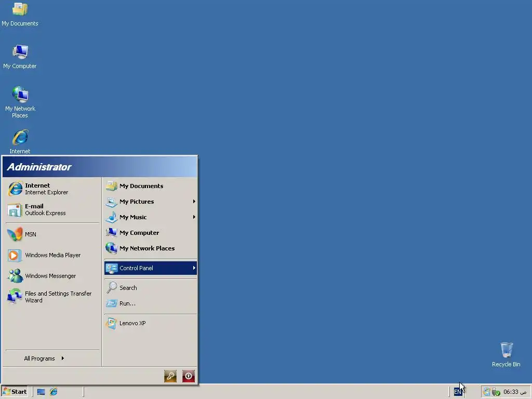Image resolution: width=532 pixels, height=399 pixels.
Task: Open E-mail Outlook Express entry
Action: 52,210
